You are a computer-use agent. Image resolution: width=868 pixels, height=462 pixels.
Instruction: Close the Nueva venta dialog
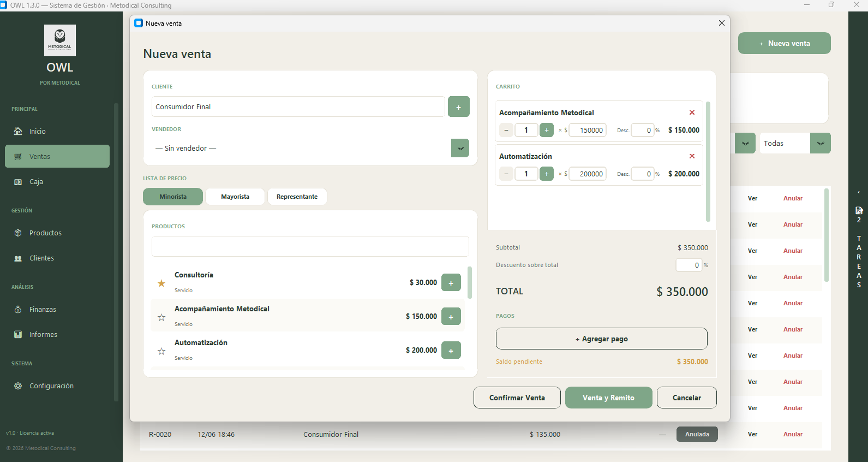(x=722, y=23)
